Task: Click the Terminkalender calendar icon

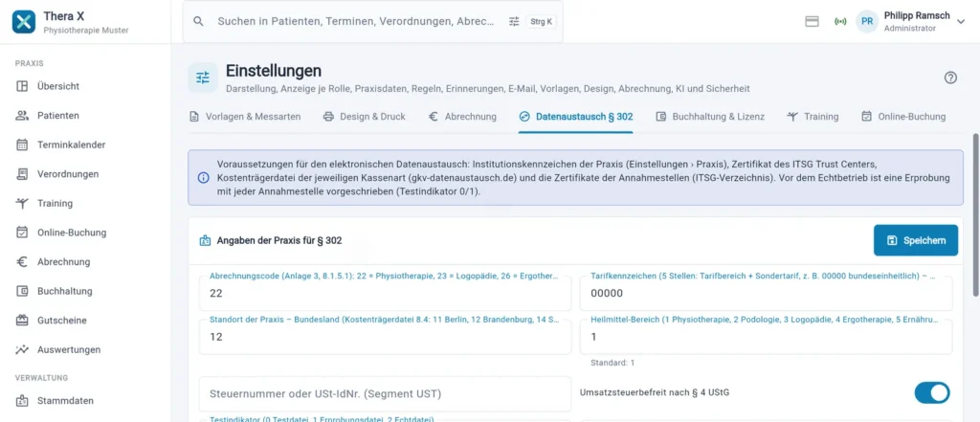Action: click(23, 145)
